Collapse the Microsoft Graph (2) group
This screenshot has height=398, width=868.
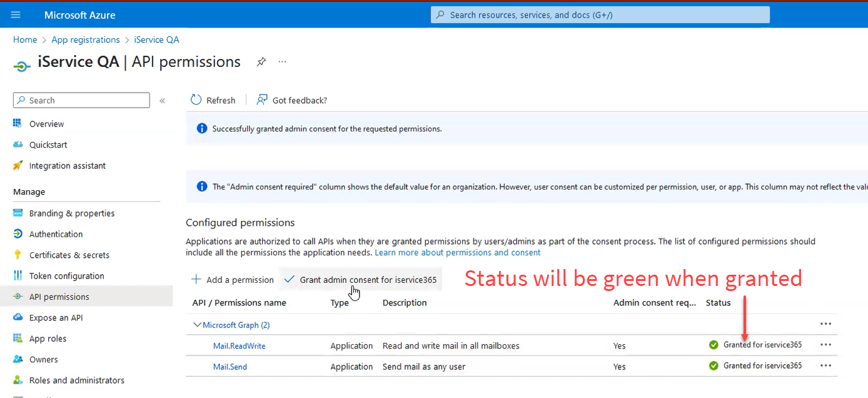tap(198, 325)
